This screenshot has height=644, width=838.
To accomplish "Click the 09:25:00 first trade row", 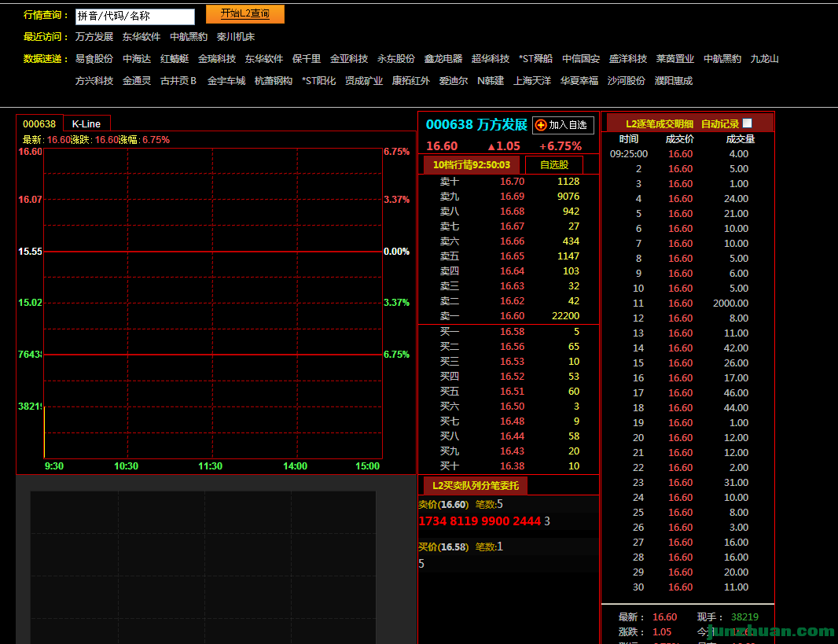I will [x=687, y=154].
